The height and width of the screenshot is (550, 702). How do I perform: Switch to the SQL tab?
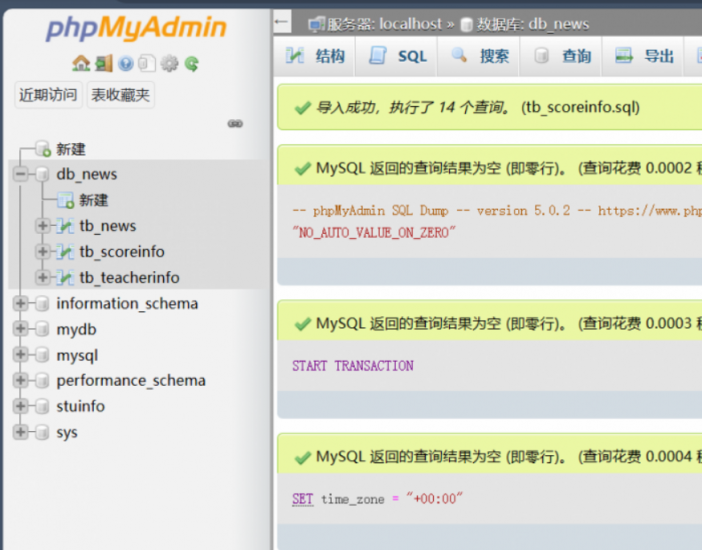397,56
